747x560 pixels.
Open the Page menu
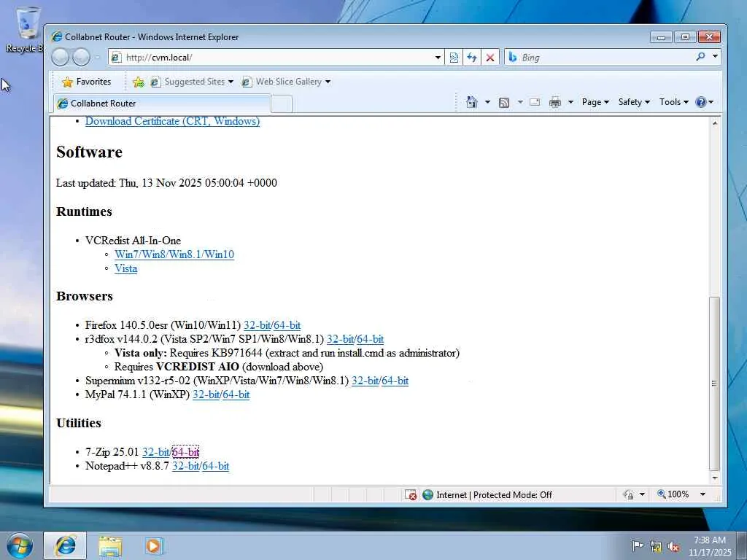point(595,102)
